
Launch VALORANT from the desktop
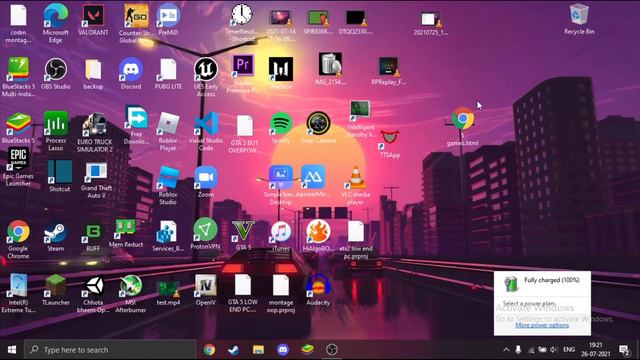[93, 16]
